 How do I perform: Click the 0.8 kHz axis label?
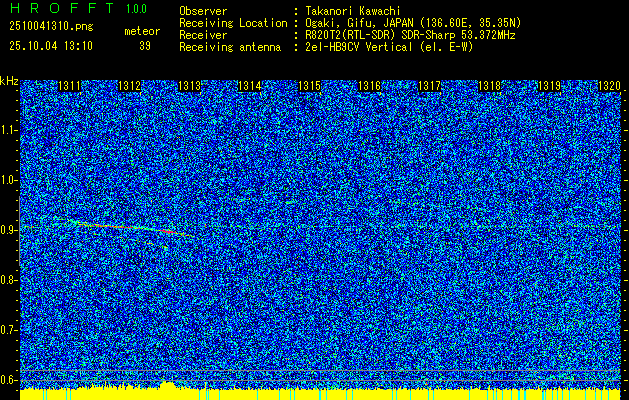[x=7, y=280]
